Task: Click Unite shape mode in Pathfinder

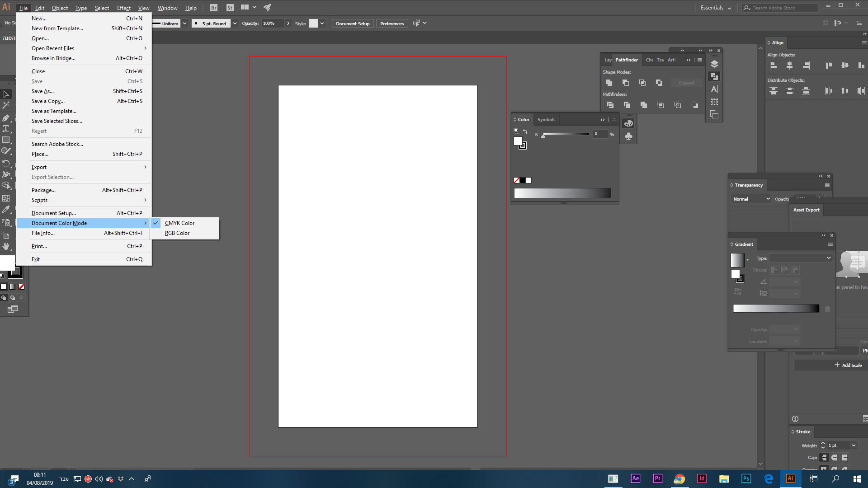Action: tap(609, 83)
